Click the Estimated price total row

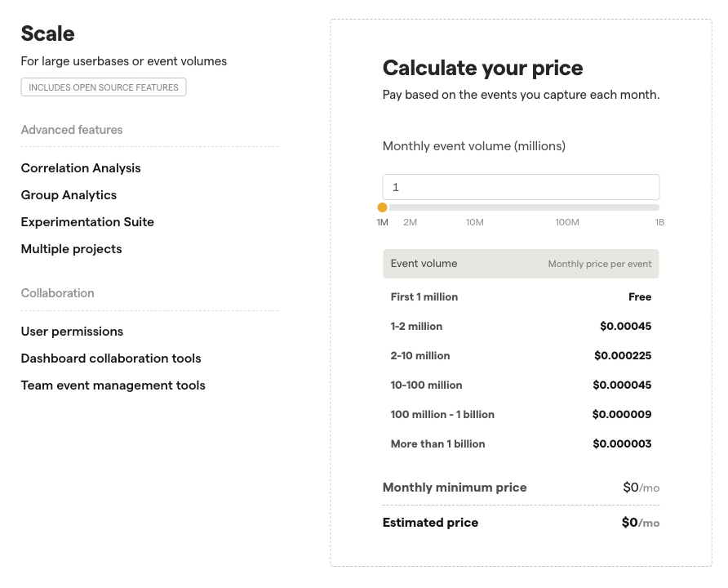(x=520, y=523)
